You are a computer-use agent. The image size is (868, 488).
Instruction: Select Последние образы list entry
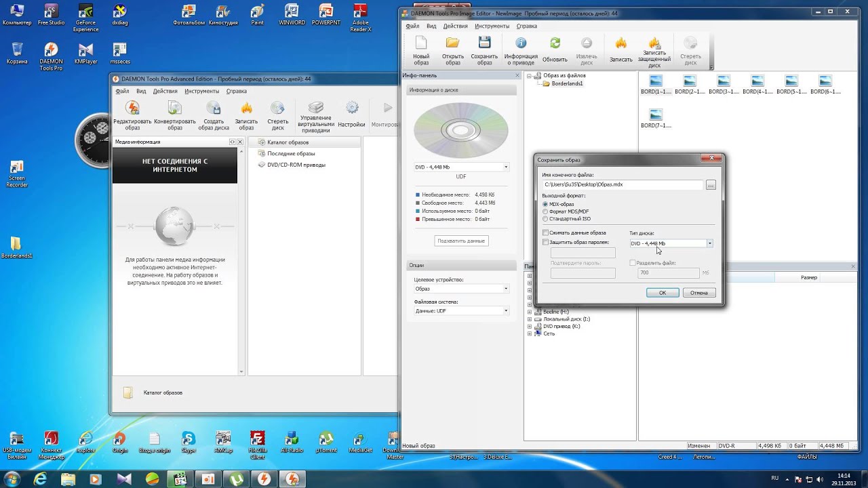[x=291, y=153]
